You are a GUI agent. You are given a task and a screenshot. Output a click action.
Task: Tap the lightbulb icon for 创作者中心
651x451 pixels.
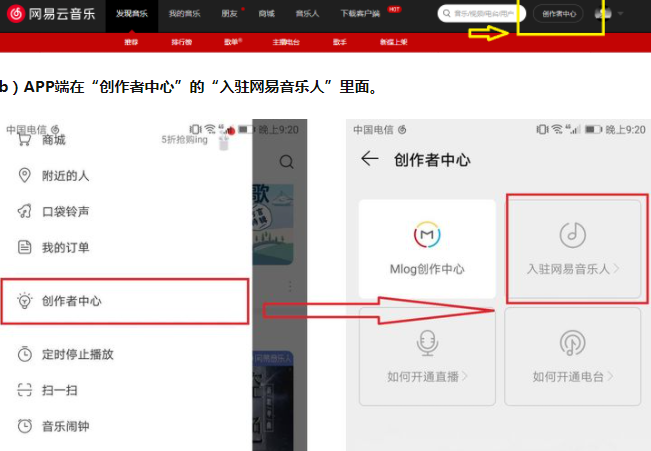tap(24, 301)
